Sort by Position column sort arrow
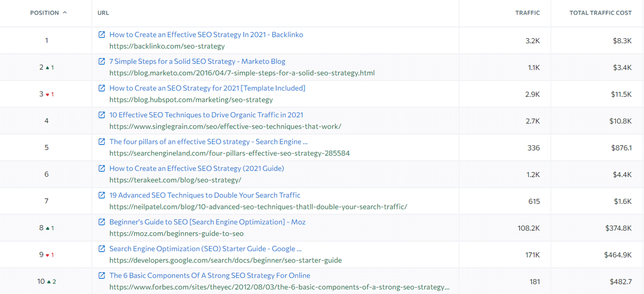Screen dimensions: 644x294 64,13
